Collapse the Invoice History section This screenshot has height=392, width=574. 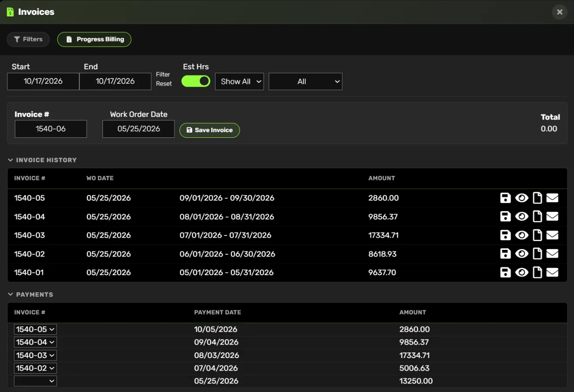(x=42, y=160)
